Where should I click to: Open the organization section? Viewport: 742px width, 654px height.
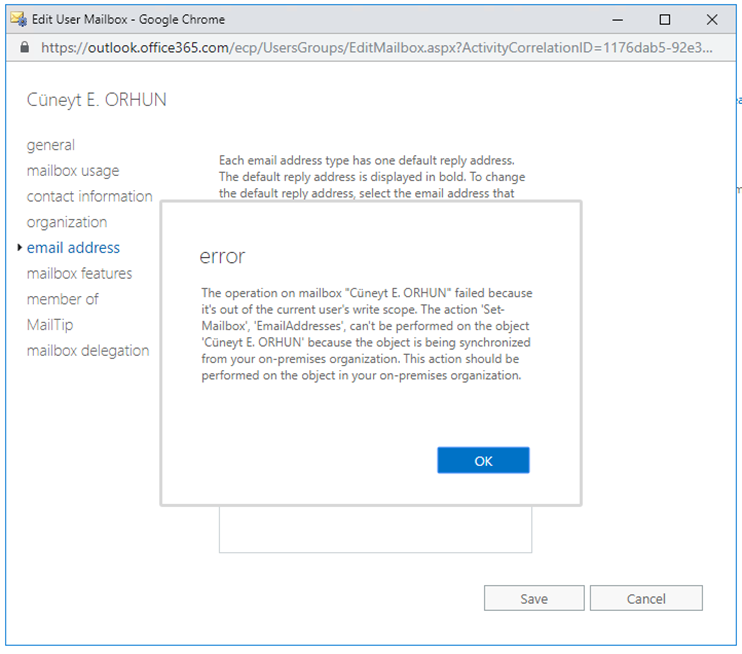[x=67, y=222]
